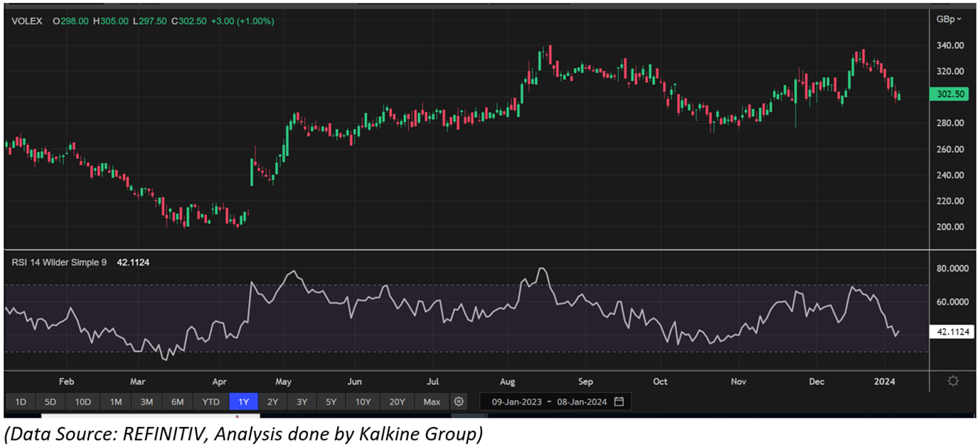The height and width of the screenshot is (447, 980).
Task: Select the 6M time range
Action: coord(178,401)
